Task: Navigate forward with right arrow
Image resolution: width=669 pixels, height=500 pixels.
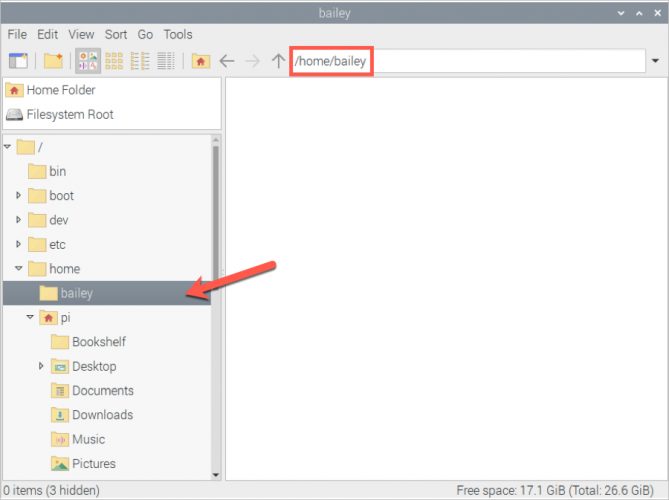Action: 253,61
